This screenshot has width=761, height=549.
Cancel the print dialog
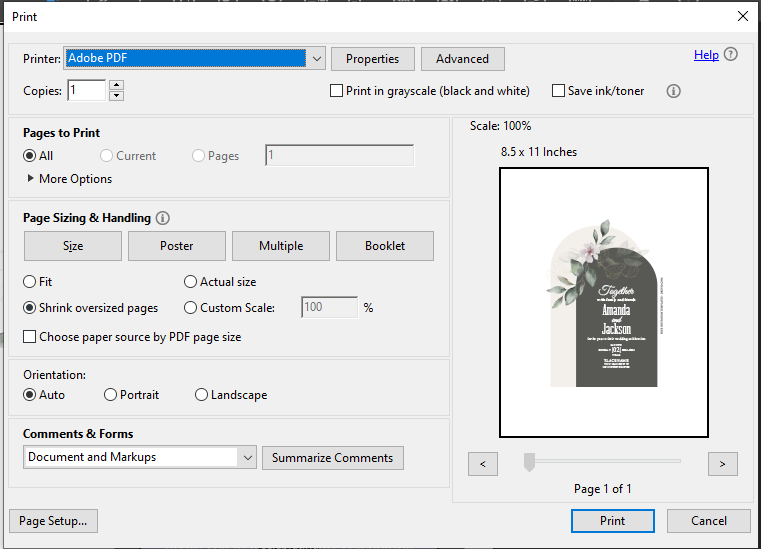click(709, 521)
